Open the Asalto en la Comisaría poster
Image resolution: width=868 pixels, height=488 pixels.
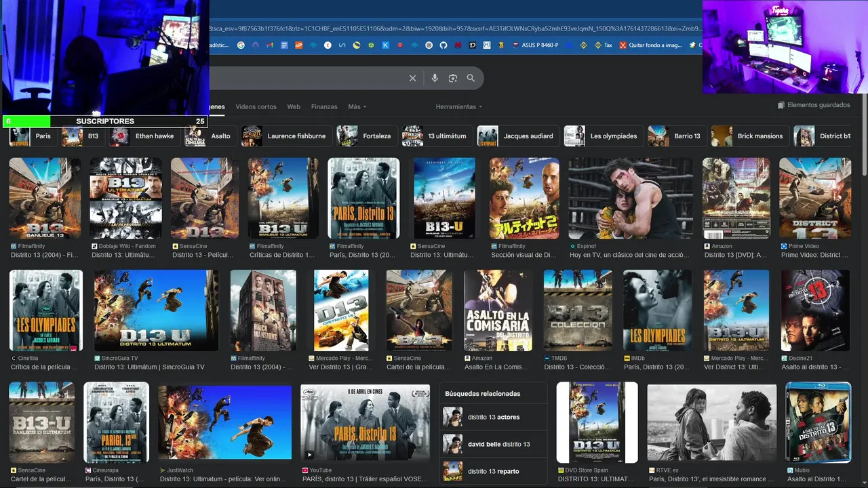(x=498, y=310)
